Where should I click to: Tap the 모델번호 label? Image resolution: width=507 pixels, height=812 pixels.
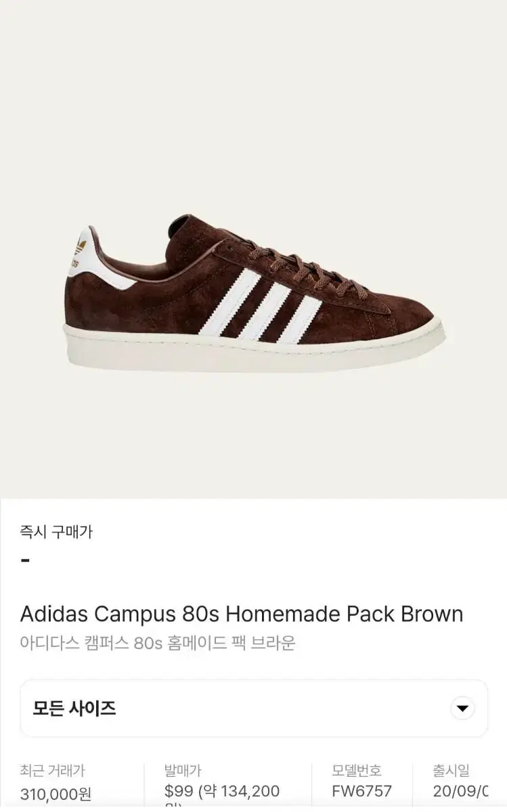357,770
